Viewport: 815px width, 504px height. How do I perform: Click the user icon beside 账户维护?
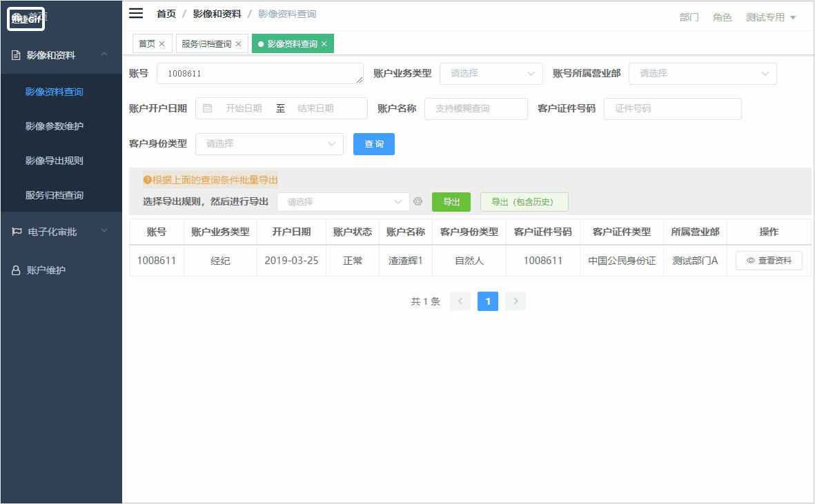[16, 270]
